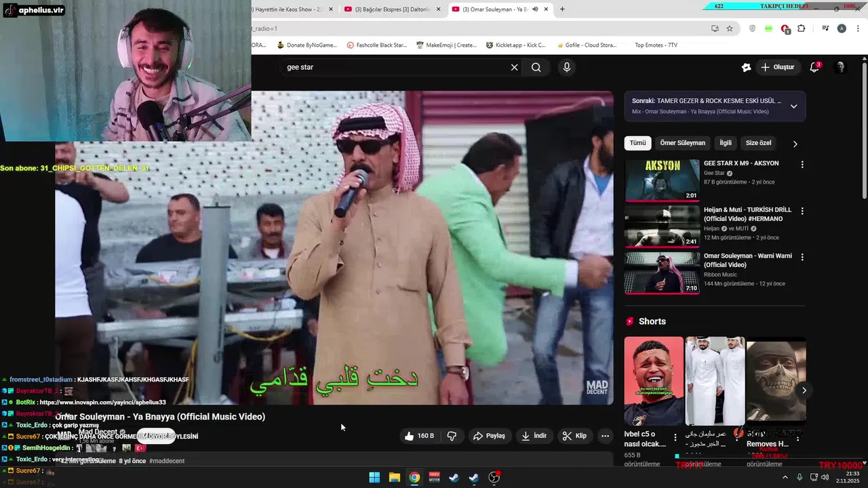This screenshot has width=868, height=488.
Task: Open File Explorer from taskbar
Action: click(x=394, y=477)
